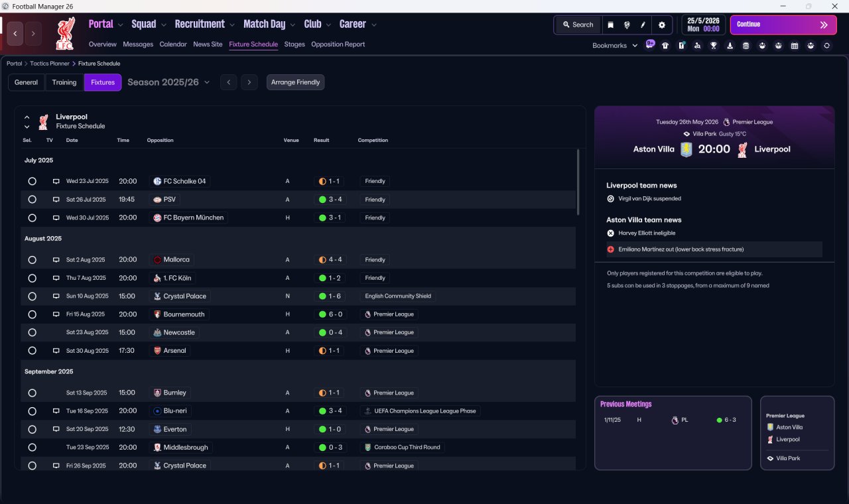Open the News Site sub-tab

click(x=208, y=44)
